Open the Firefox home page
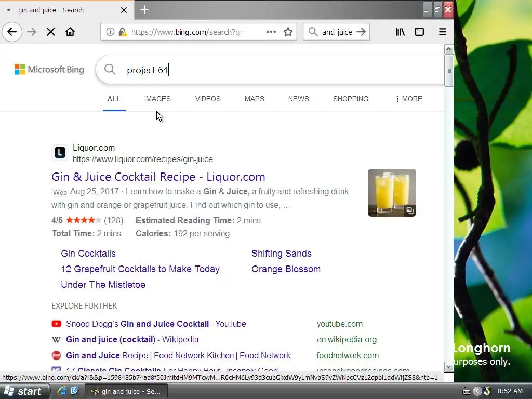This screenshot has width=532, height=399. pyautogui.click(x=70, y=32)
